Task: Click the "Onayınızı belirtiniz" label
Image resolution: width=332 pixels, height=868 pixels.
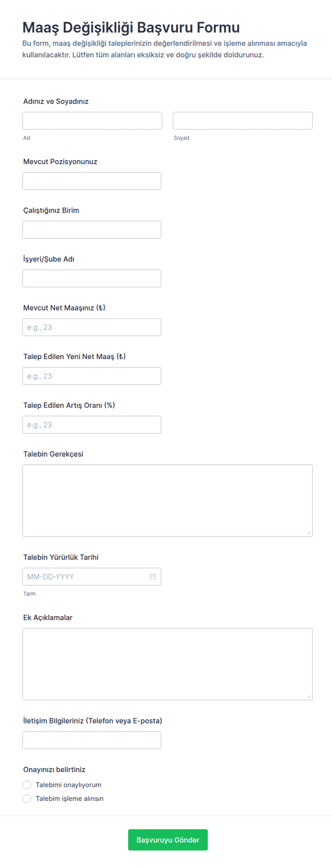Action: coord(54,769)
